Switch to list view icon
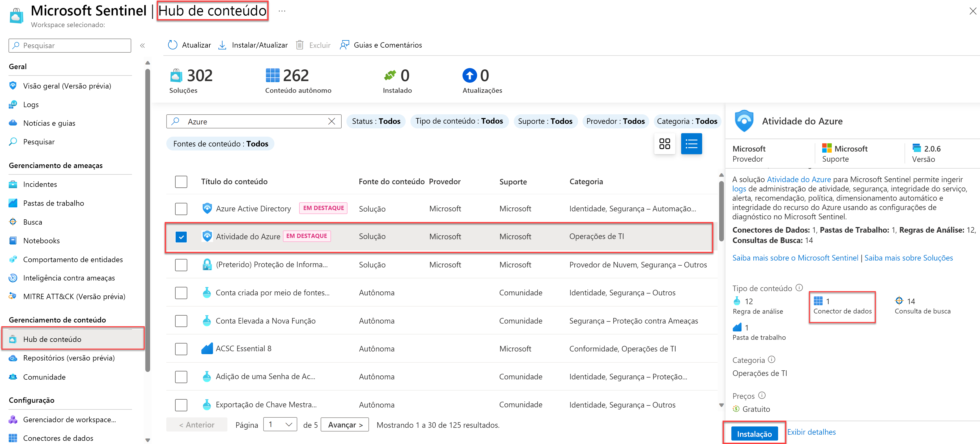The image size is (980, 444). point(691,144)
